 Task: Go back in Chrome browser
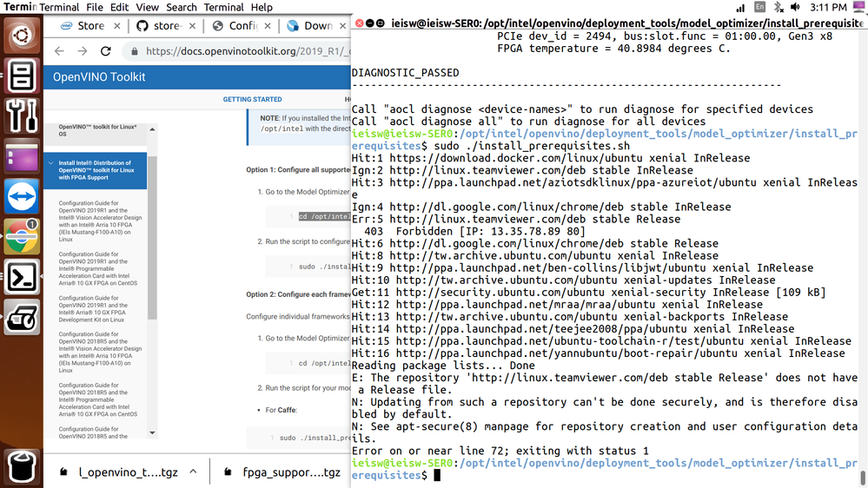(59, 51)
